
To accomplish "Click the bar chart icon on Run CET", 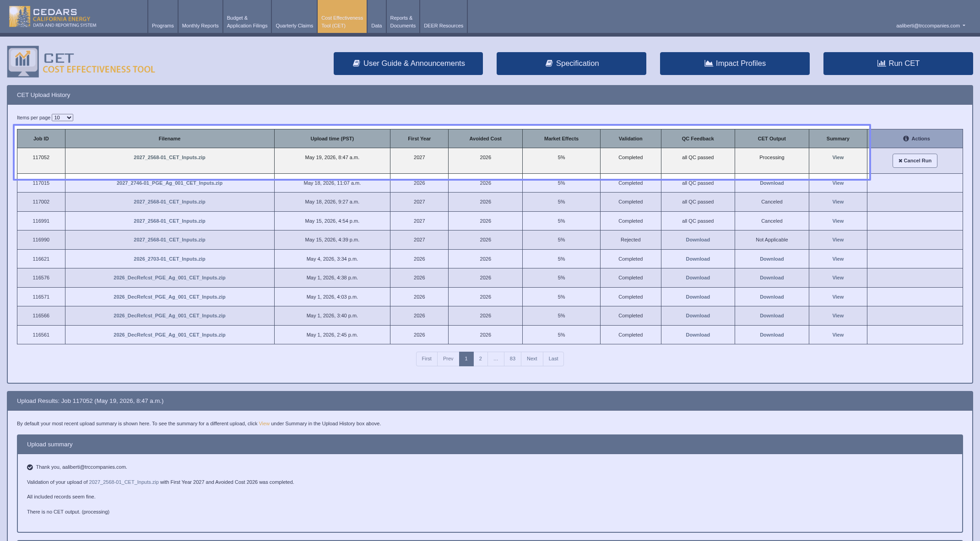I will [x=881, y=64].
